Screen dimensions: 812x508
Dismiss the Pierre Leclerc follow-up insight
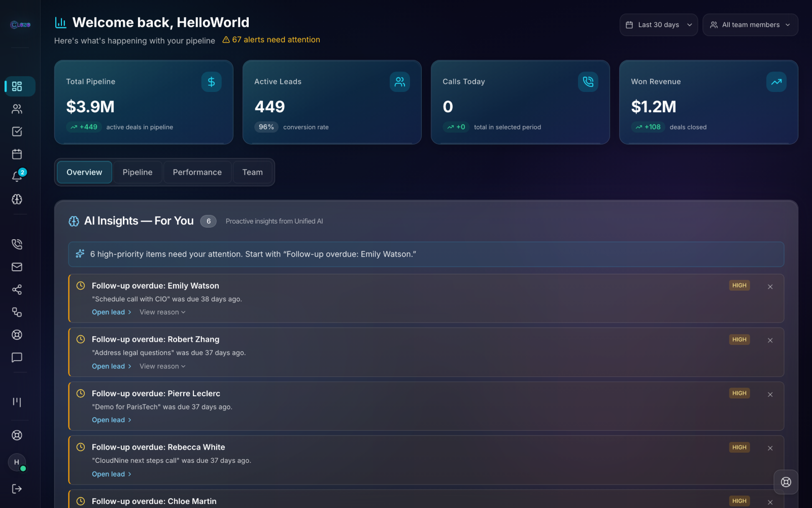point(770,395)
